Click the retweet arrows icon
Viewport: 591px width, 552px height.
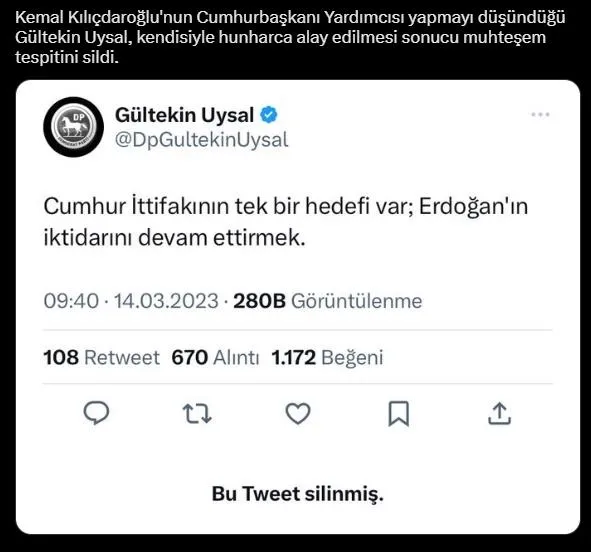pos(197,413)
